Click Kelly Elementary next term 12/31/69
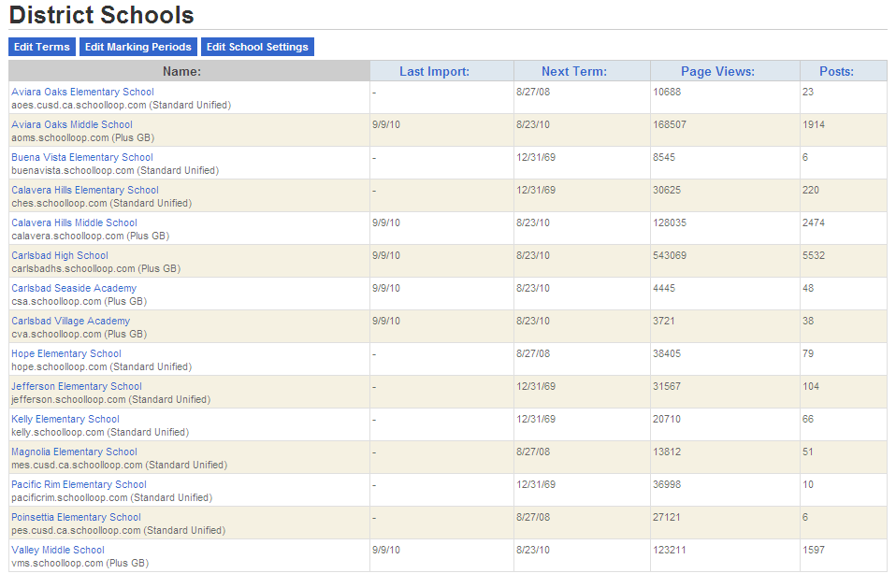Viewport: 896px width, 588px height. click(x=536, y=419)
